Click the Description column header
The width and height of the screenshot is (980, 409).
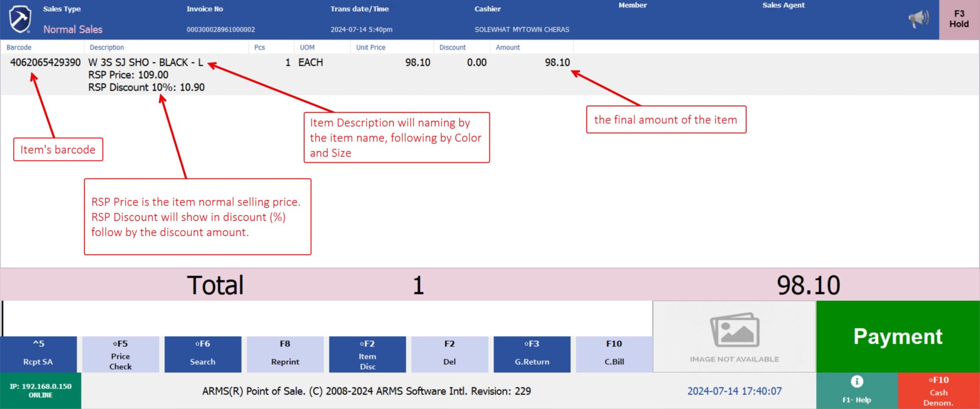[x=107, y=47]
